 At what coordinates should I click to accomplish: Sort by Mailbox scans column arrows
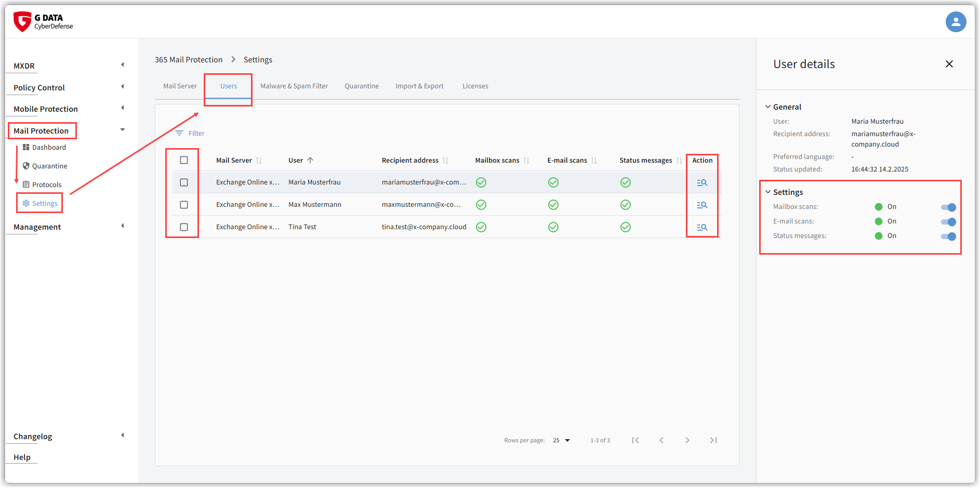click(526, 161)
